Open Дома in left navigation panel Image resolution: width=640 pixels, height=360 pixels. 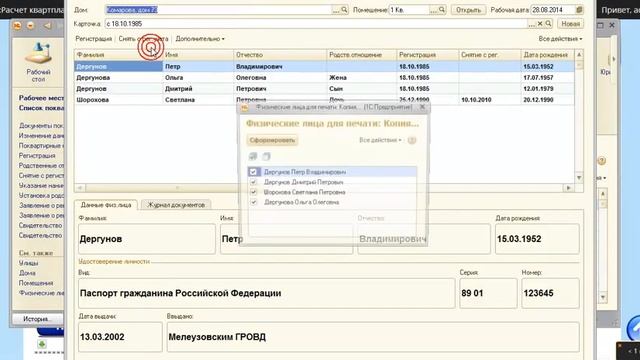[x=27, y=273]
